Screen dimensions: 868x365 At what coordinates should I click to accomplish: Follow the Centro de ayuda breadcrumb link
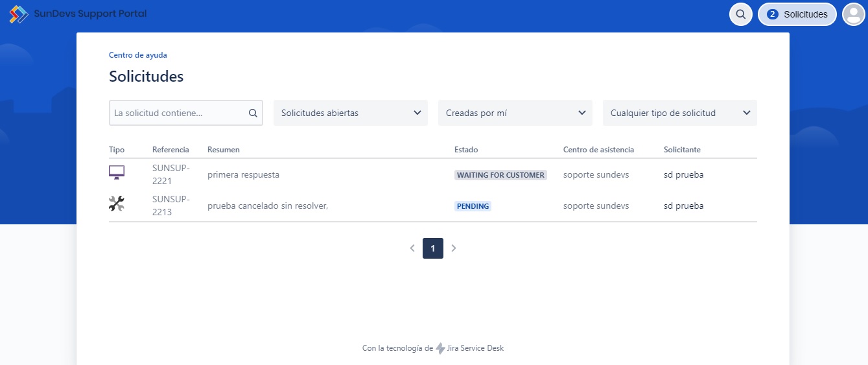pyautogui.click(x=138, y=55)
